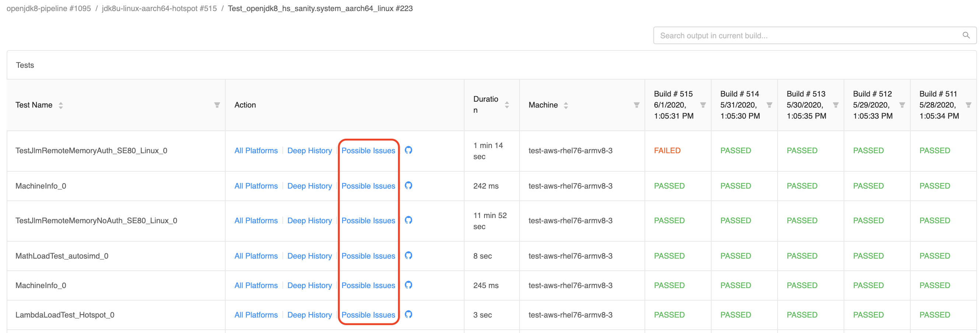Sort the table by Duration
This screenshot has height=333, width=980.
pos(507,105)
